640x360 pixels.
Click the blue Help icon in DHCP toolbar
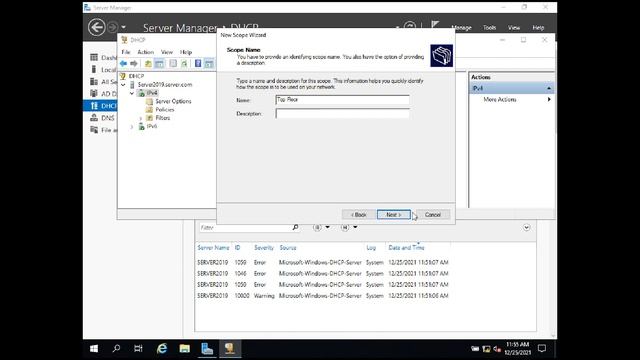[x=198, y=64]
